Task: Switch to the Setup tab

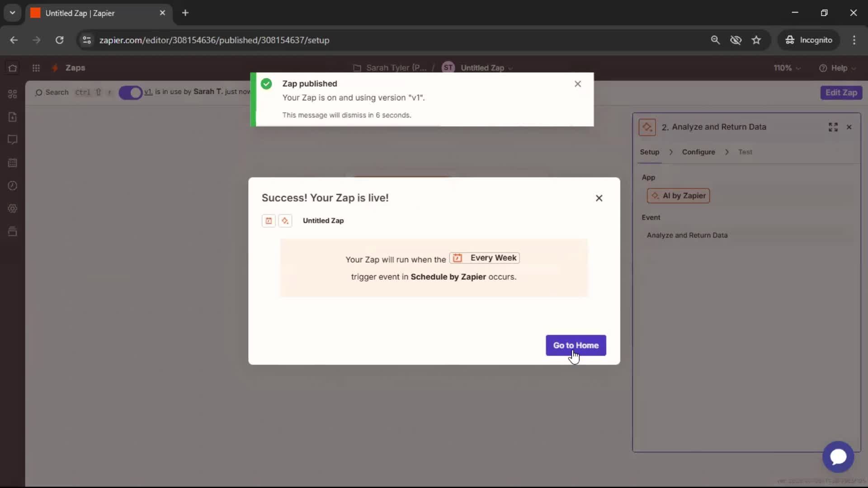Action: point(649,152)
